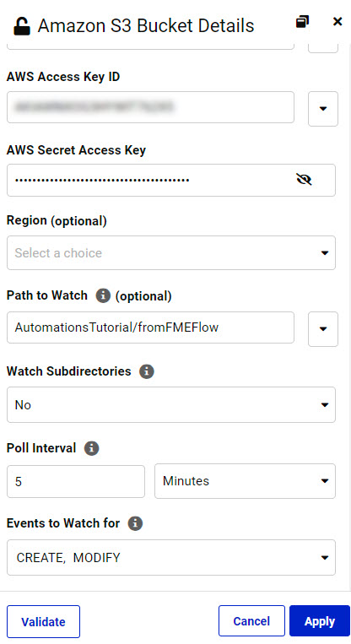351x644 pixels.
Task: Click Events to Watch for info icon
Action: pos(136,523)
